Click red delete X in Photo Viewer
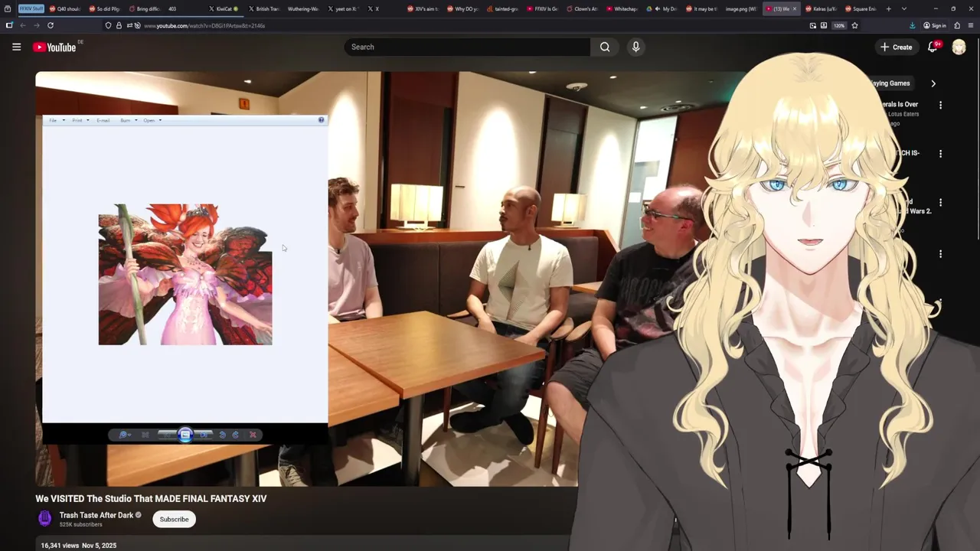Screen dimensions: 980x551 point(253,435)
